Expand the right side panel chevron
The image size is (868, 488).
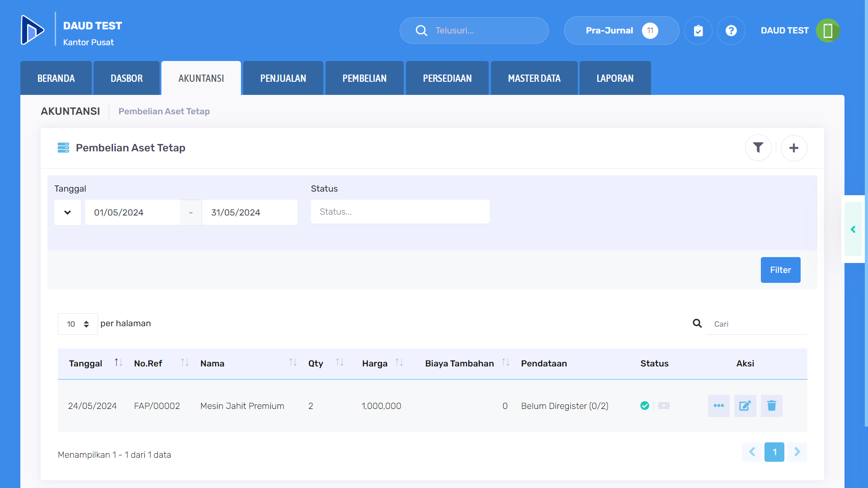pyautogui.click(x=853, y=230)
